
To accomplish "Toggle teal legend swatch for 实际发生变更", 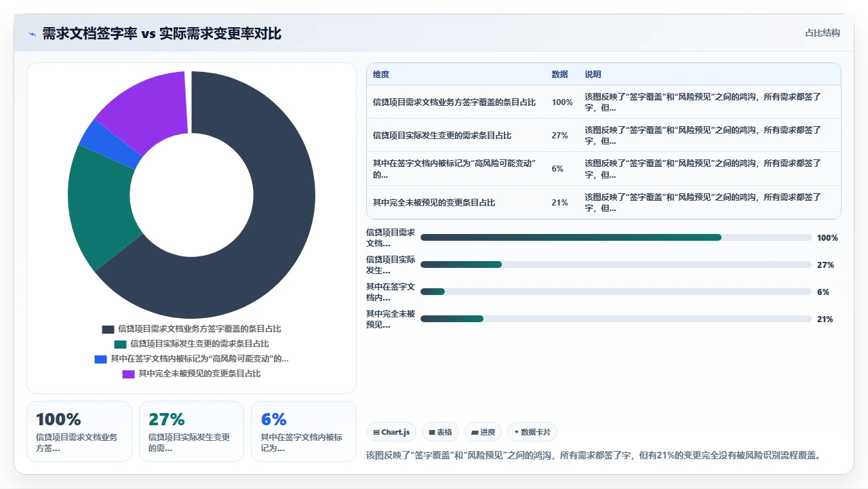I will (120, 344).
